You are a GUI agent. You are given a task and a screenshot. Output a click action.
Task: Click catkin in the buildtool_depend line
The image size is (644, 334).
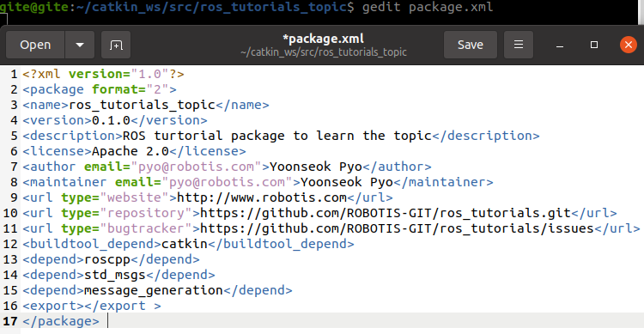coord(185,244)
